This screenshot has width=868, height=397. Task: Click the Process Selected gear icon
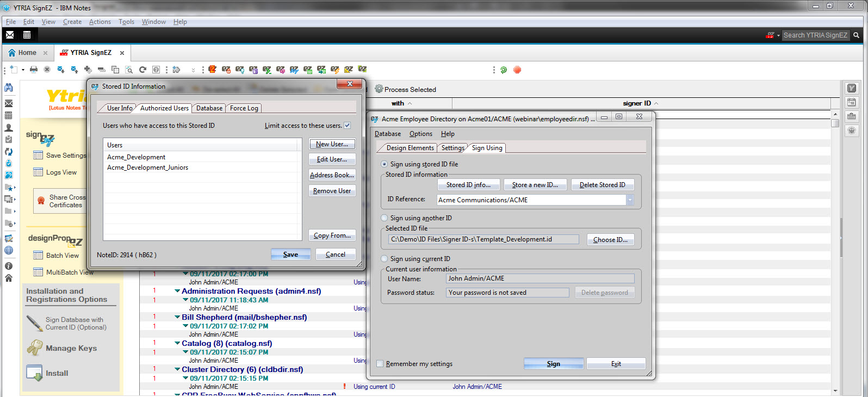coord(379,89)
